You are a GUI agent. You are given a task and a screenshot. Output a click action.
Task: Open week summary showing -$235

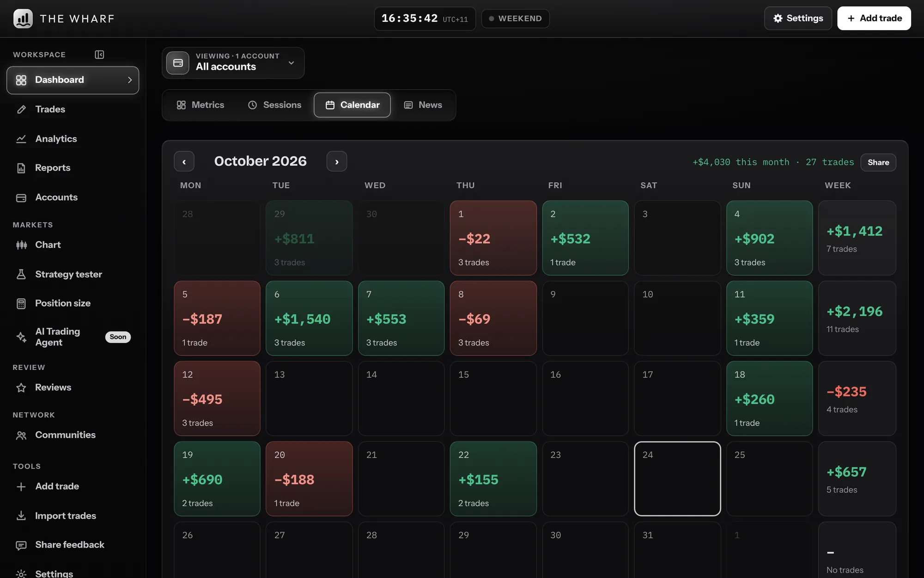point(857,399)
